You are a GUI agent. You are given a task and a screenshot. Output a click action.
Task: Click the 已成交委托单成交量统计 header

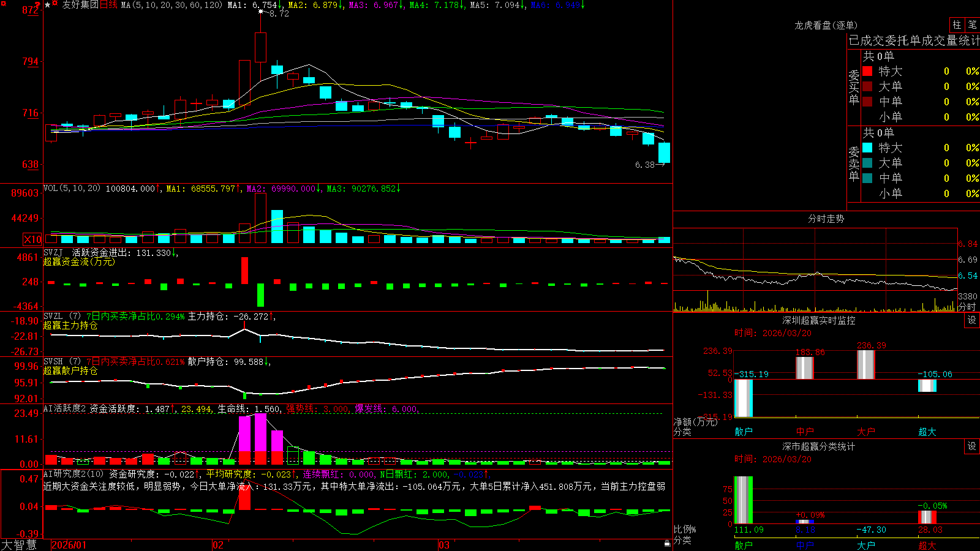914,40
